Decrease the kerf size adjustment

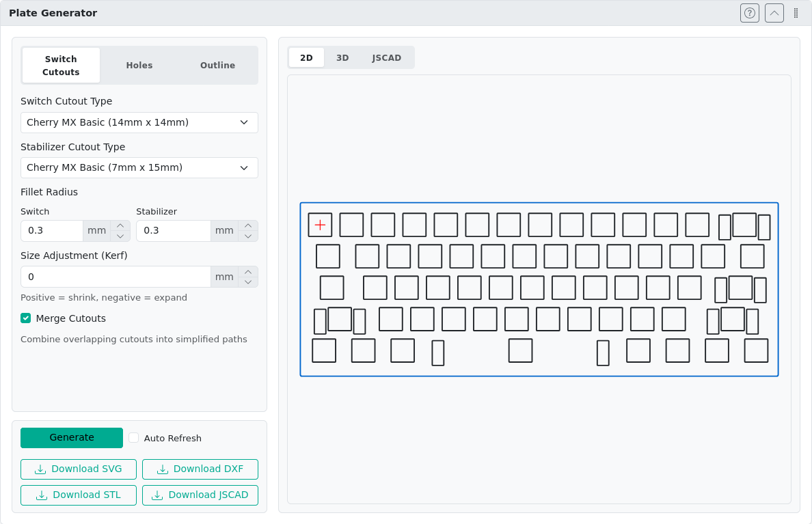pyautogui.click(x=248, y=282)
